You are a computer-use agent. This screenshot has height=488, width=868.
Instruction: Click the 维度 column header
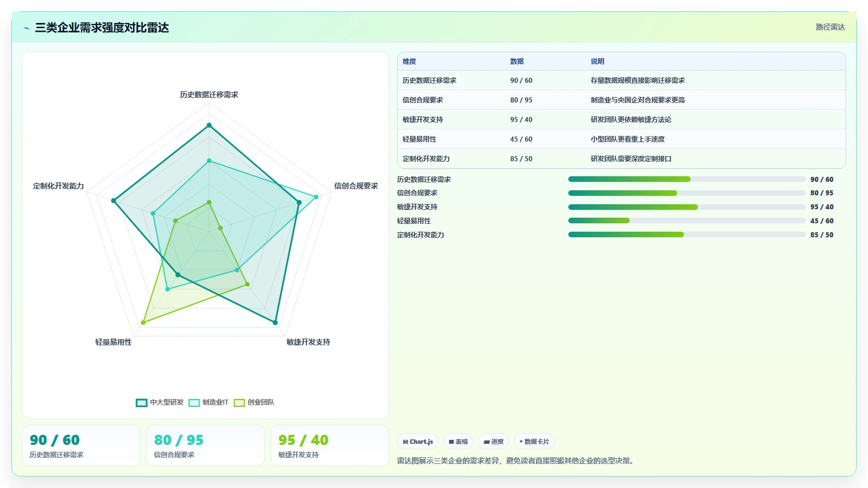click(x=409, y=62)
